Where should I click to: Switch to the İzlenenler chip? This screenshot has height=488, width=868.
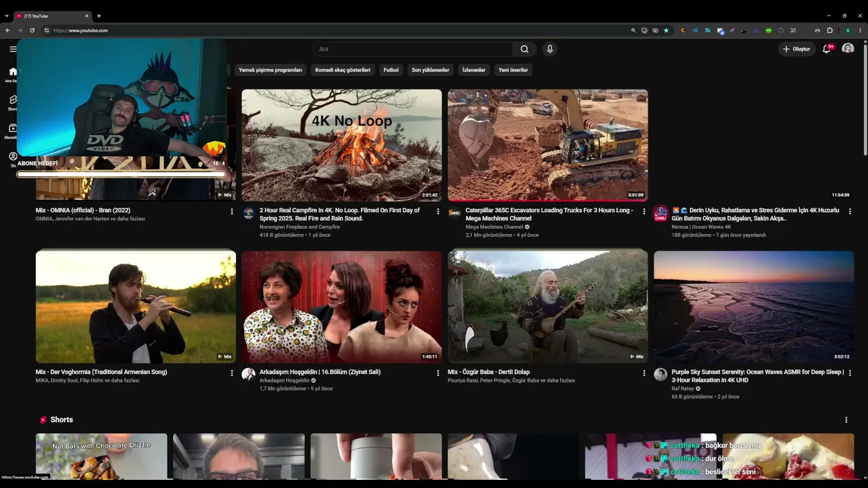[x=474, y=70]
